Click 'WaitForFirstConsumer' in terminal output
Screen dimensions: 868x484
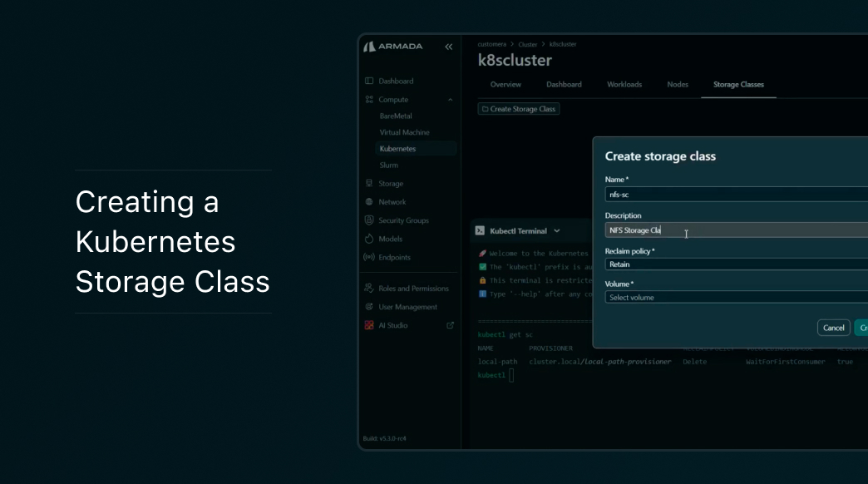coord(785,362)
